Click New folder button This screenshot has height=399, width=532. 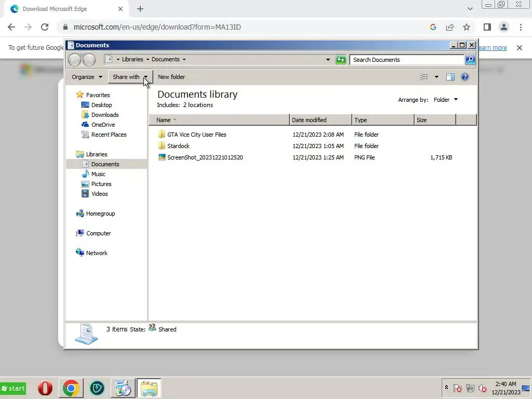[x=171, y=77]
